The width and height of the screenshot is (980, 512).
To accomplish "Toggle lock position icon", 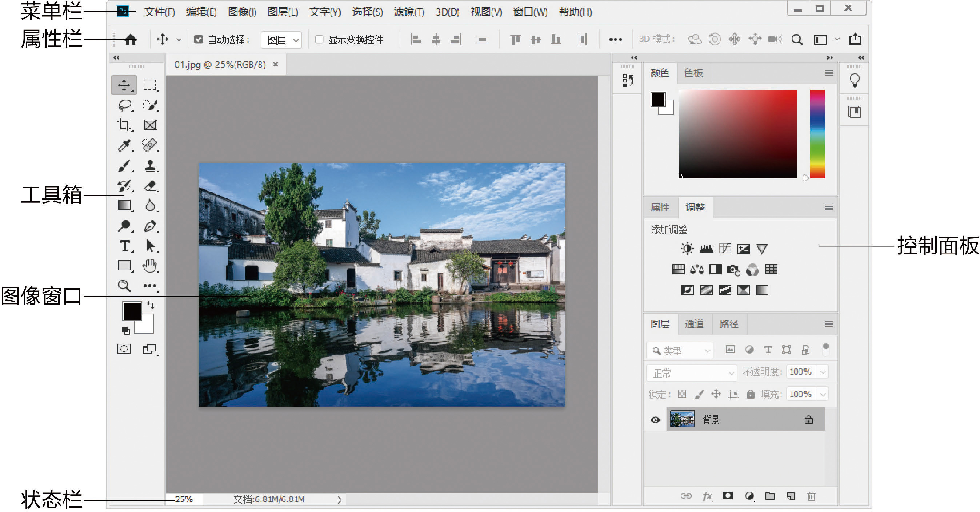I will (x=716, y=394).
